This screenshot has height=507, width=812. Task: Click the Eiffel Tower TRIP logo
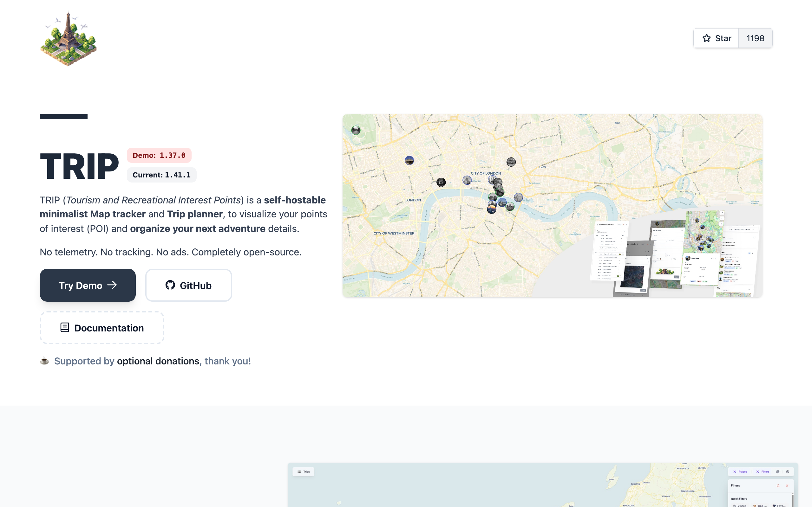(69, 39)
